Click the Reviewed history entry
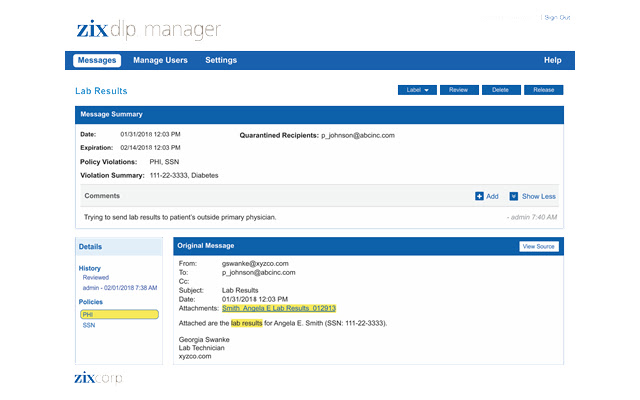Screen dimensions: 640x400 click(x=96, y=278)
